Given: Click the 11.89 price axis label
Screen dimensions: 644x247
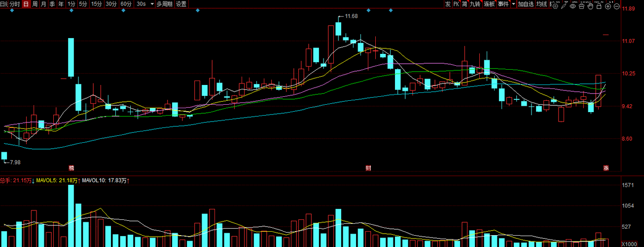Looking at the screenshot, I should point(628,9).
